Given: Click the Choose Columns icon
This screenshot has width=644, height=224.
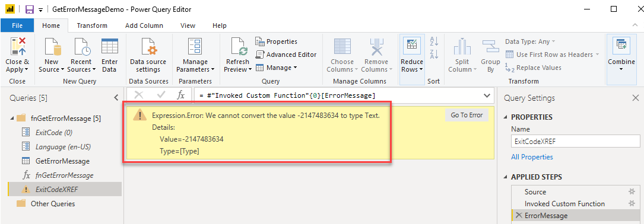Looking at the screenshot, I should tap(342, 46).
